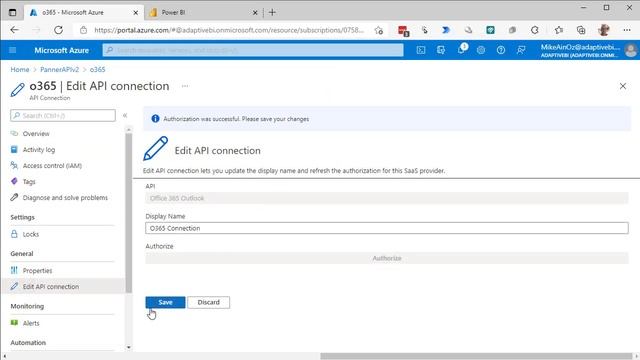The width and height of the screenshot is (640, 360).
Task: Go to o365 breadcrumb
Action: pyautogui.click(x=98, y=69)
